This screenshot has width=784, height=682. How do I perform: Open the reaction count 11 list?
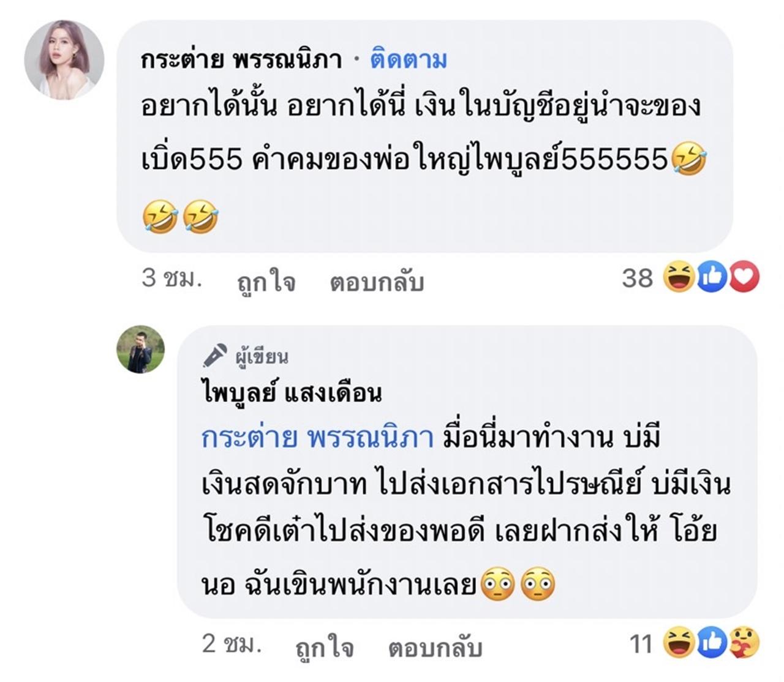[641, 643]
